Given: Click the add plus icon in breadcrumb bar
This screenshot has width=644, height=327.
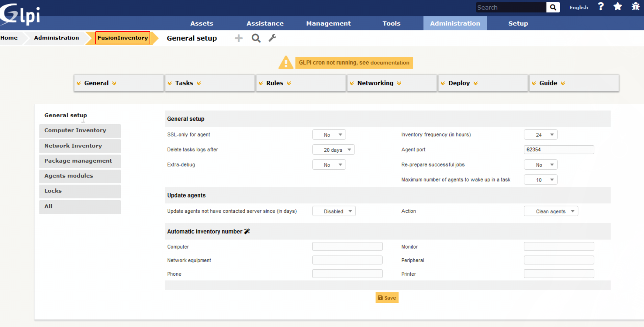Looking at the screenshot, I should pos(239,38).
